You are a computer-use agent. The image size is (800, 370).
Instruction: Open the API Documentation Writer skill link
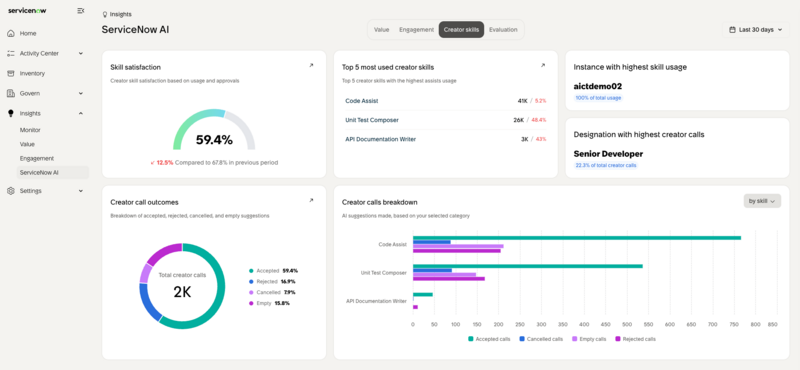(381, 139)
